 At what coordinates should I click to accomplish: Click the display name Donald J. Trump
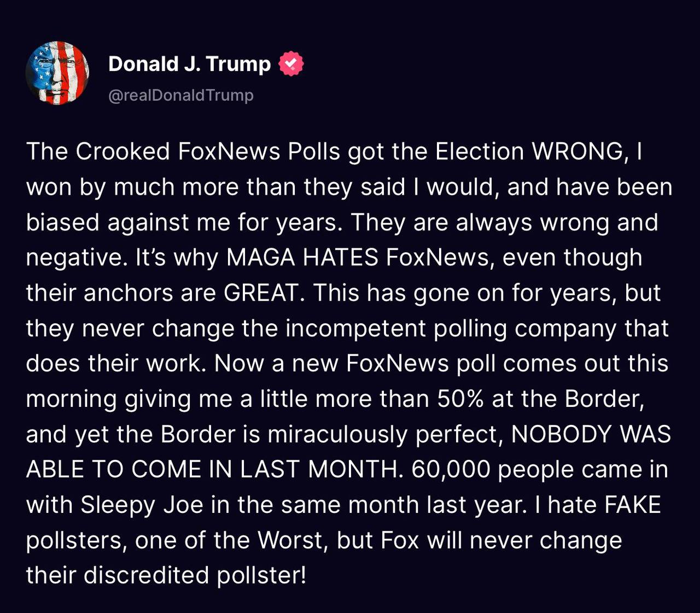[189, 63]
